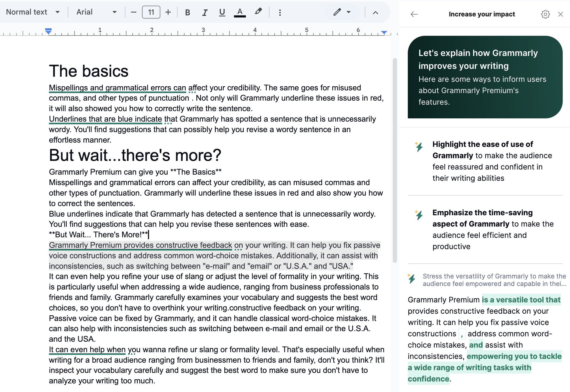Toggle bold formatting
This screenshot has width=570, height=392.
(187, 12)
